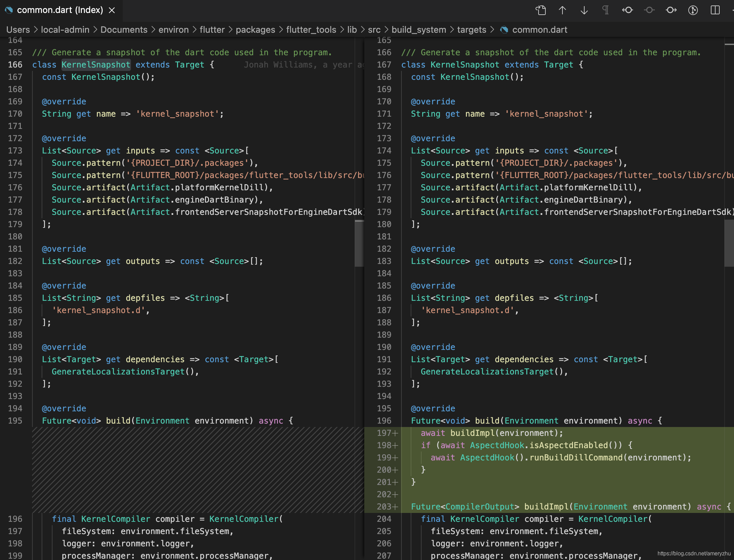Click the Dart logo on the editor tab
This screenshot has width=734, height=560.
point(9,10)
